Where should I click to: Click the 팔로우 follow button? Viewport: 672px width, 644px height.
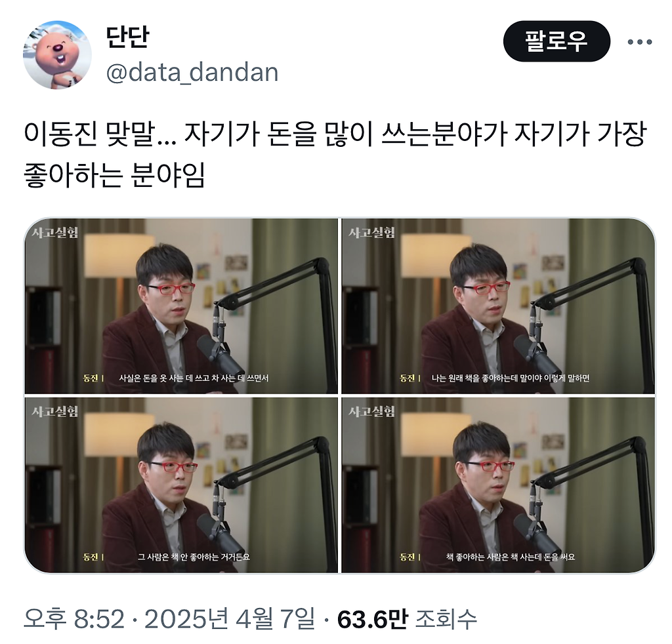tap(556, 41)
